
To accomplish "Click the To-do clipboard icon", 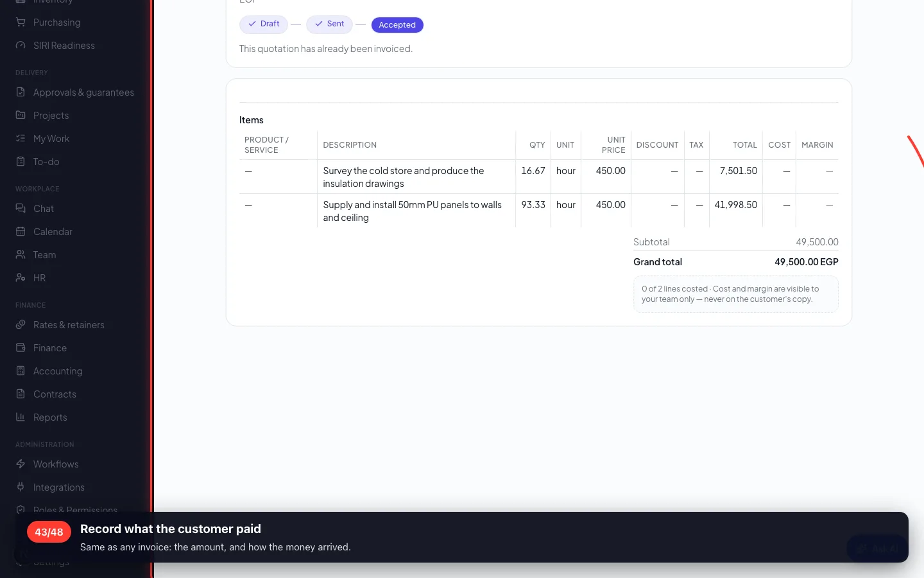I will pyautogui.click(x=21, y=161).
